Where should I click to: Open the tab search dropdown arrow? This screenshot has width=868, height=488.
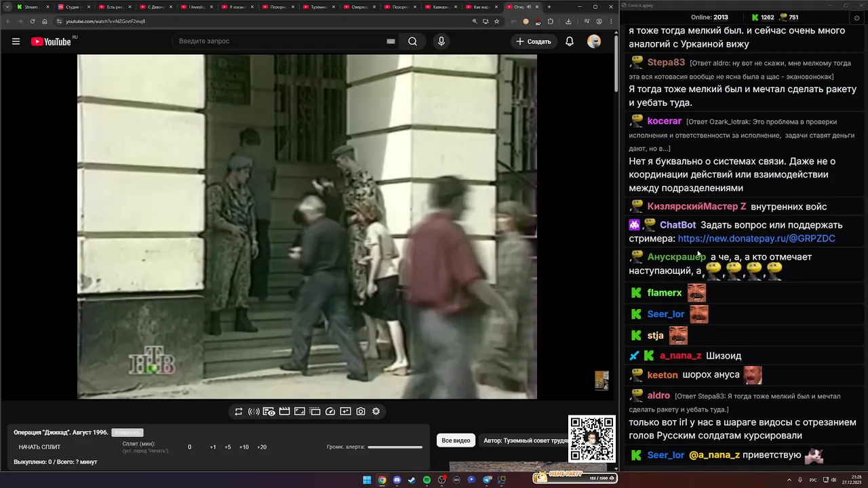tap(7, 7)
